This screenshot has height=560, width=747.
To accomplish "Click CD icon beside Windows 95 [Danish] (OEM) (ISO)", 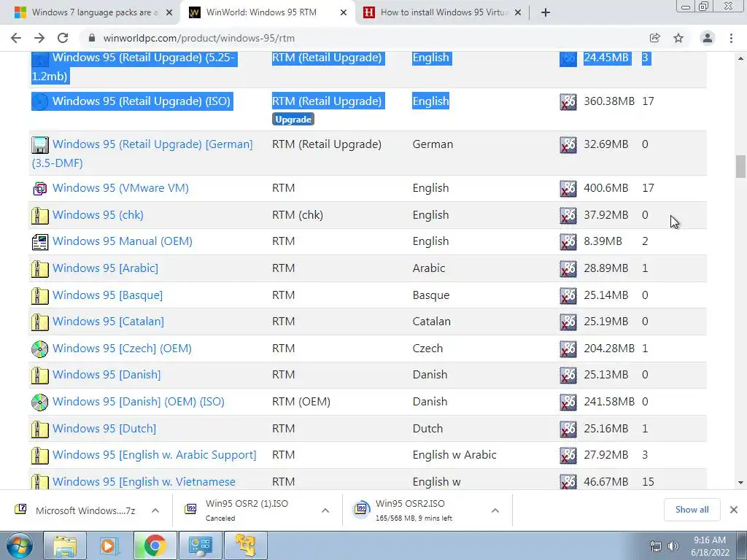I will 40,402.
